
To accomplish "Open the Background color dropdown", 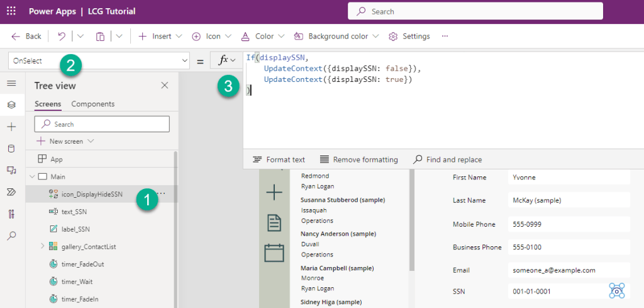I will click(x=337, y=36).
